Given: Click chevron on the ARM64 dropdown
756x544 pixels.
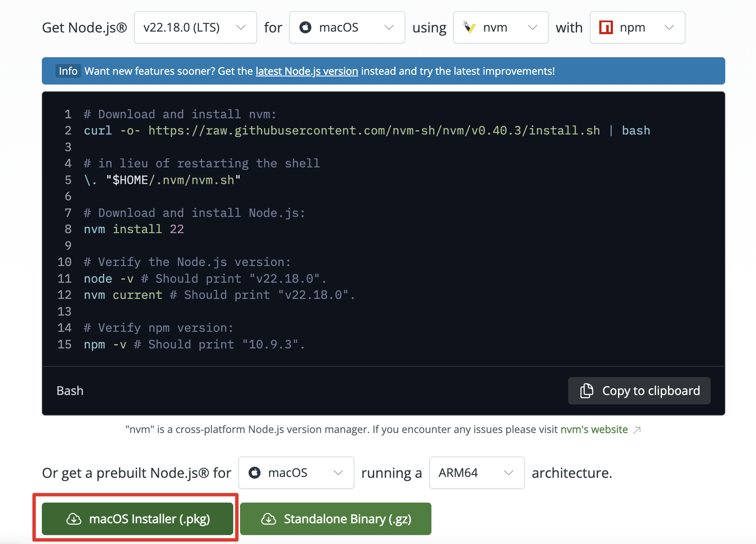Looking at the screenshot, I should [x=509, y=473].
